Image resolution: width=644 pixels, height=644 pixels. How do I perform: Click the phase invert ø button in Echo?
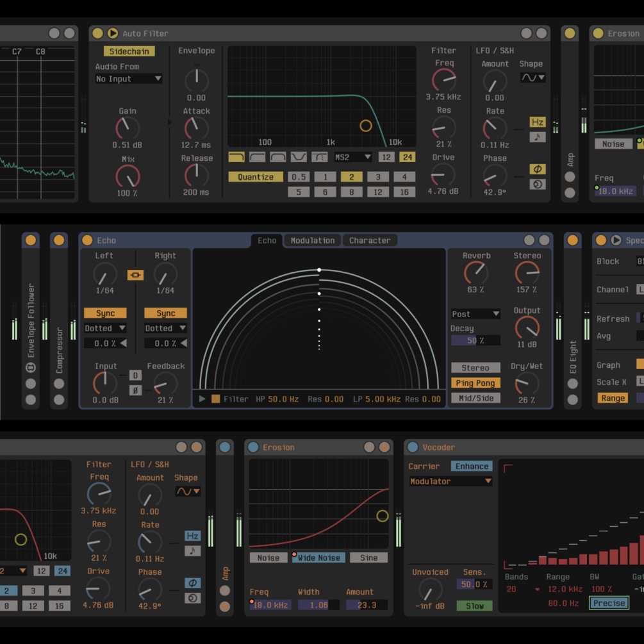(x=135, y=390)
